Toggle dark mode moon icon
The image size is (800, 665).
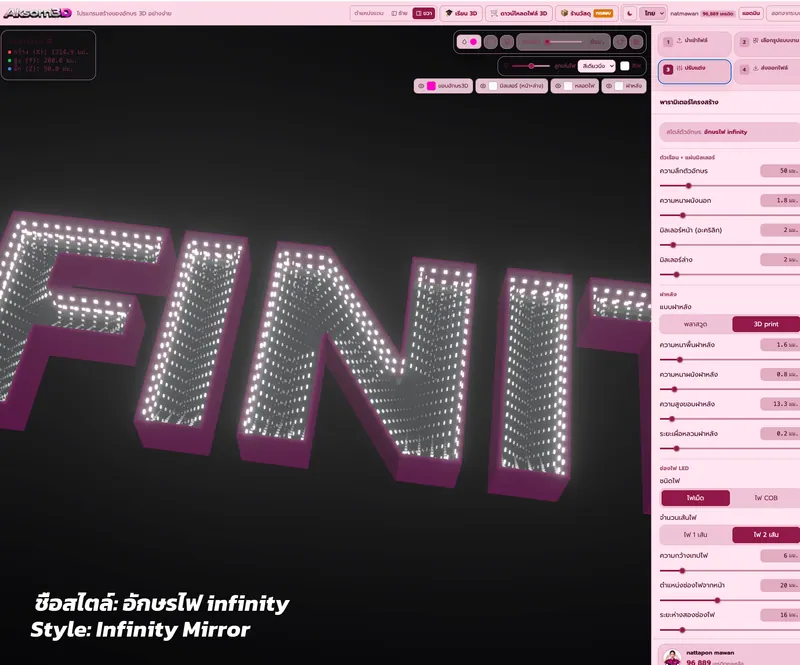coord(629,13)
